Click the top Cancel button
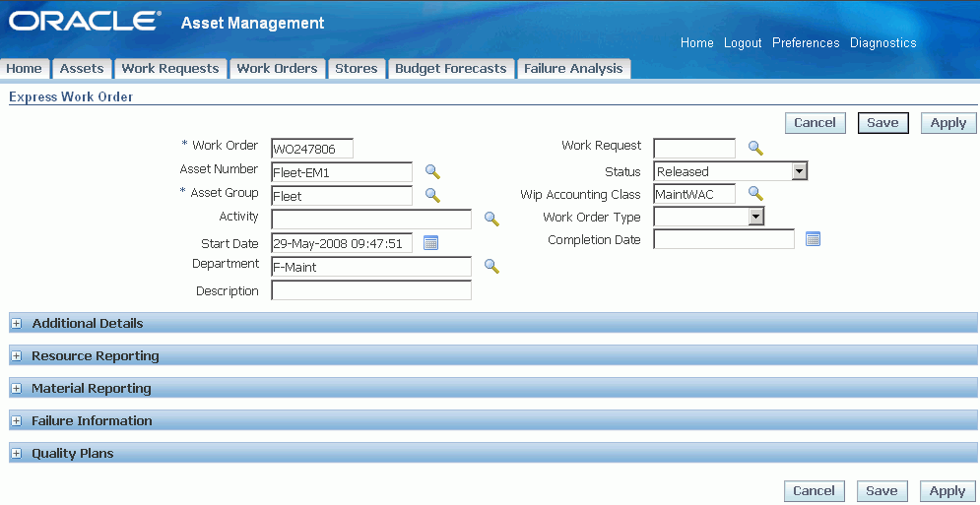Viewport: 980px width, 505px height. click(x=815, y=123)
